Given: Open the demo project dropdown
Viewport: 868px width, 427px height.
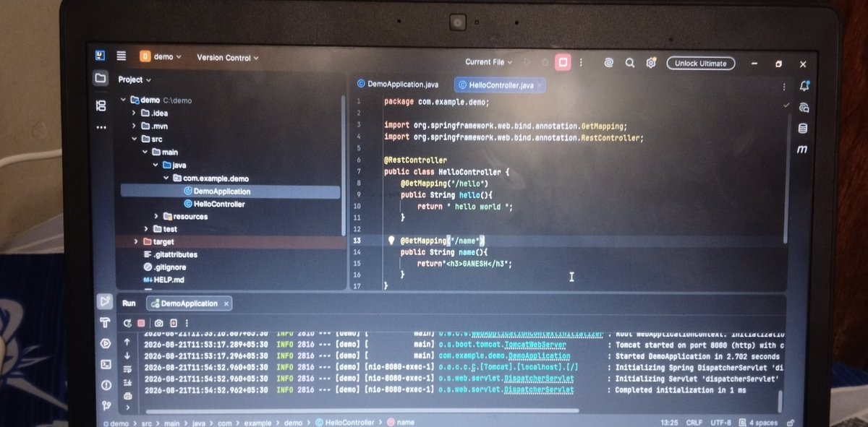Looking at the screenshot, I should pos(161,56).
